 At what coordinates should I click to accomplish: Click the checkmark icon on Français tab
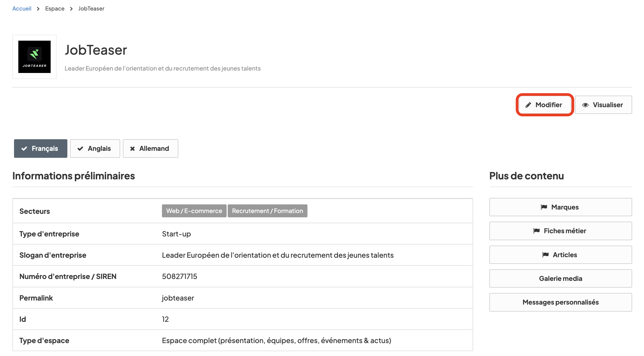pos(24,149)
